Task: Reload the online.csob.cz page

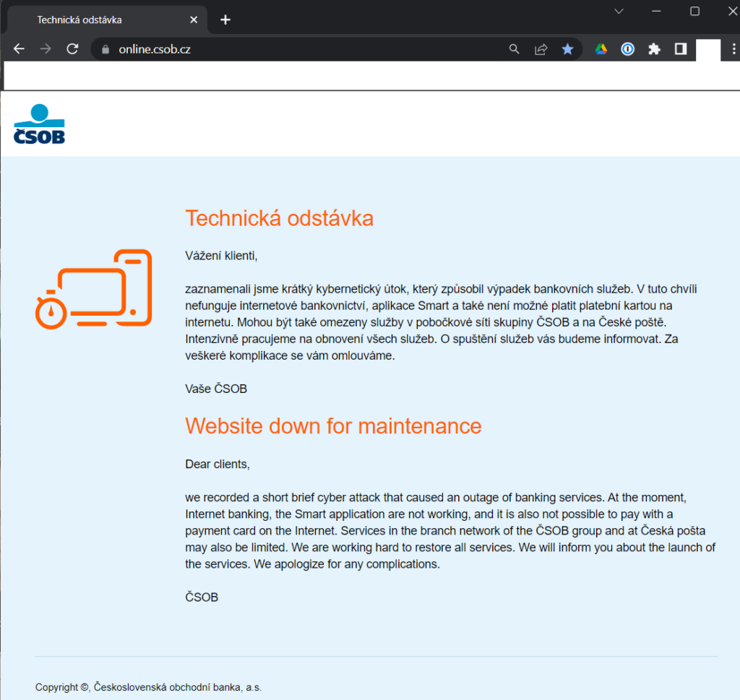Action: tap(72, 48)
